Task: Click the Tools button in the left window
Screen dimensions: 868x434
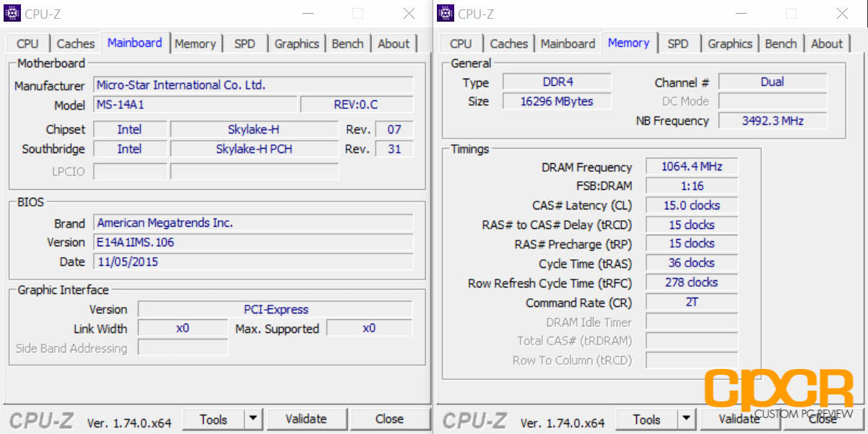Action: tap(214, 419)
